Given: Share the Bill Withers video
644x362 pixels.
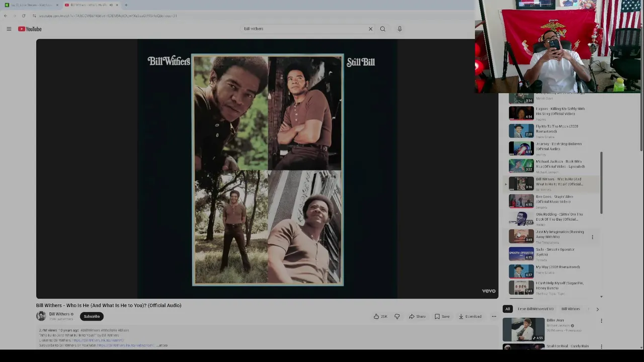Looking at the screenshot, I should [417, 316].
